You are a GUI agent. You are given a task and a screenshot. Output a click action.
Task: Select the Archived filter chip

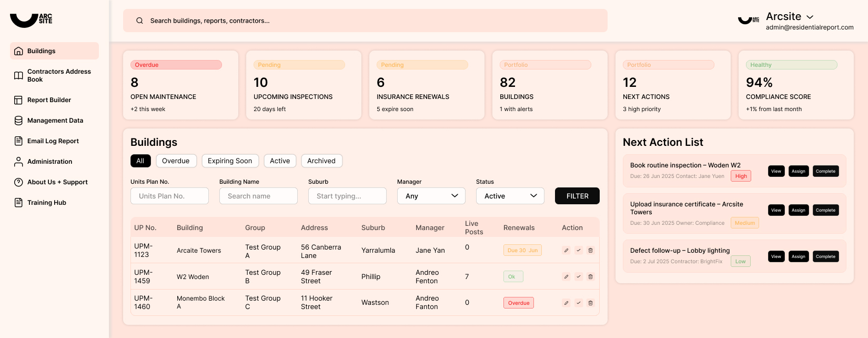coord(321,161)
